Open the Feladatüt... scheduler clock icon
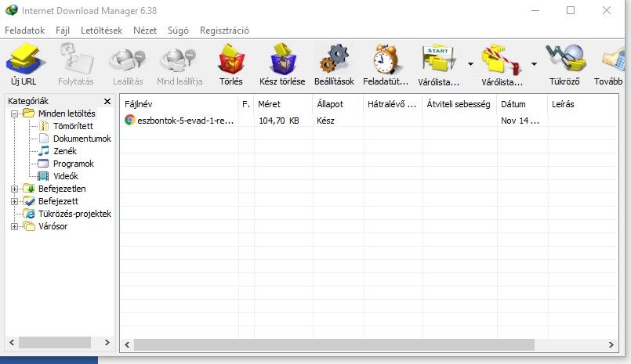Viewport: 631px width, 364px height. [386, 59]
